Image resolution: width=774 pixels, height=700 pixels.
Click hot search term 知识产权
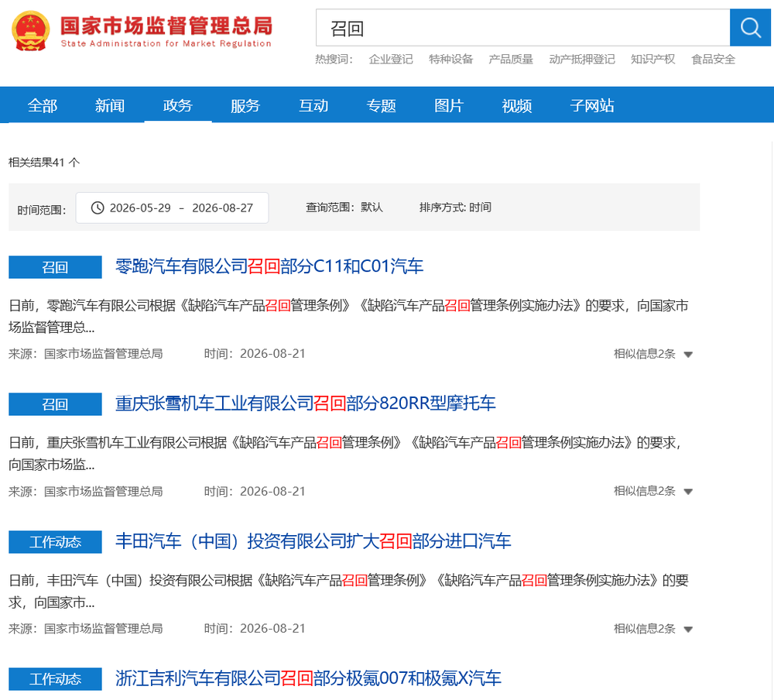click(x=652, y=60)
